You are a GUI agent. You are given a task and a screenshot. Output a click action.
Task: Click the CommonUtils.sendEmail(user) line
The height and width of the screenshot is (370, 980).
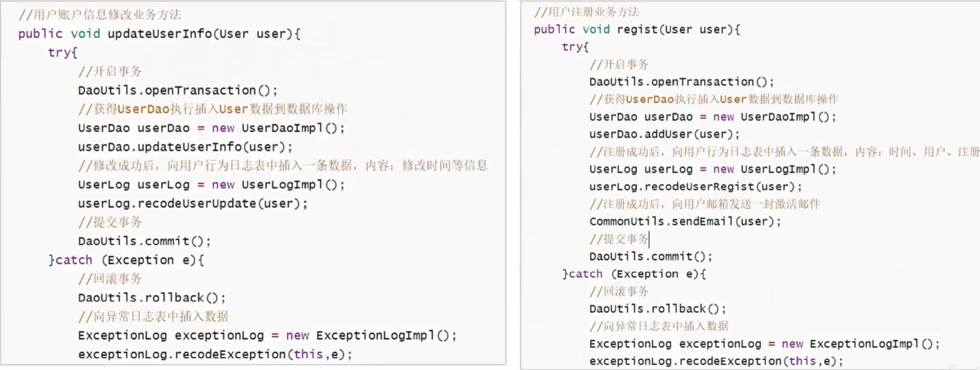click(x=685, y=221)
